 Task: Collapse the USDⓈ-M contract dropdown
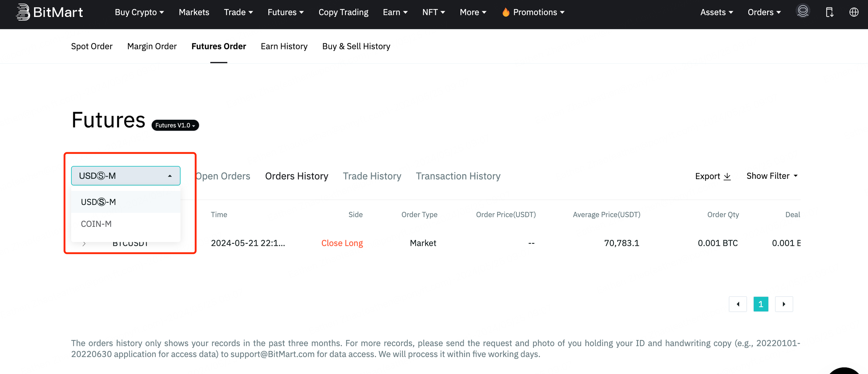tap(125, 175)
